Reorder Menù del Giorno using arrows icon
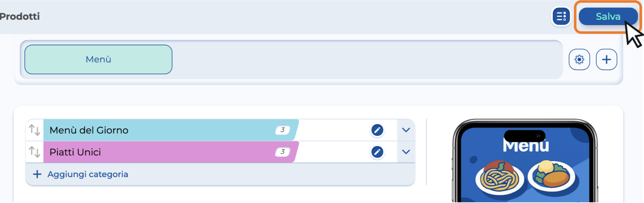The image size is (644, 203). [35, 130]
